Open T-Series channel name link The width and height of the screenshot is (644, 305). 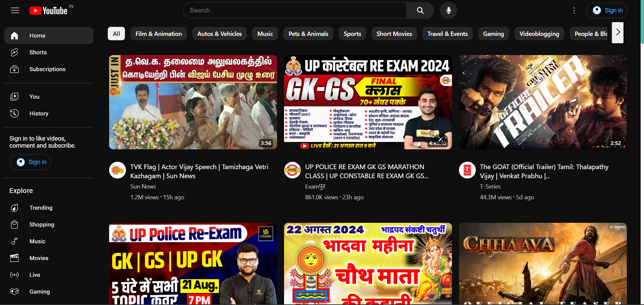(490, 187)
